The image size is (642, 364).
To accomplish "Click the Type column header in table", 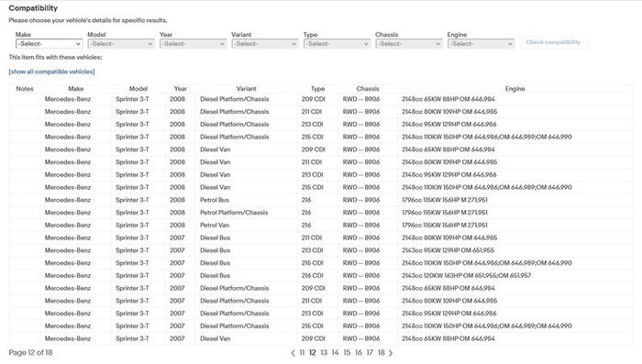I will click(x=317, y=88).
